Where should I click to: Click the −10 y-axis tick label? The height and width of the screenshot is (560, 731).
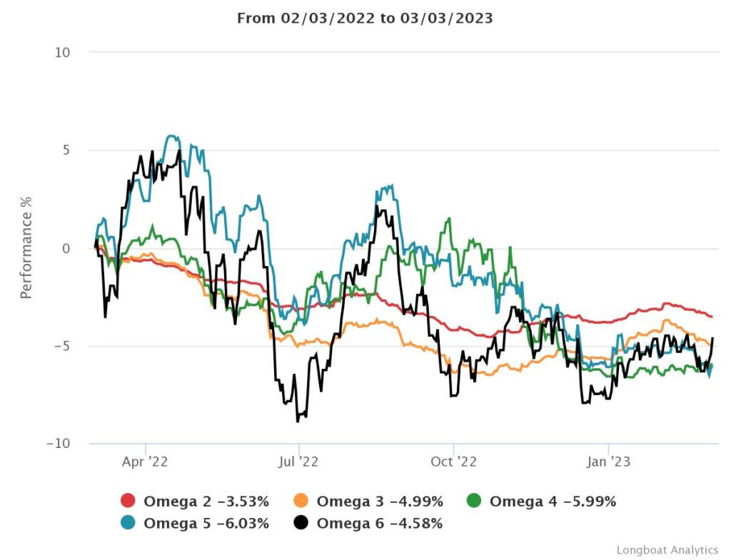click(x=59, y=444)
